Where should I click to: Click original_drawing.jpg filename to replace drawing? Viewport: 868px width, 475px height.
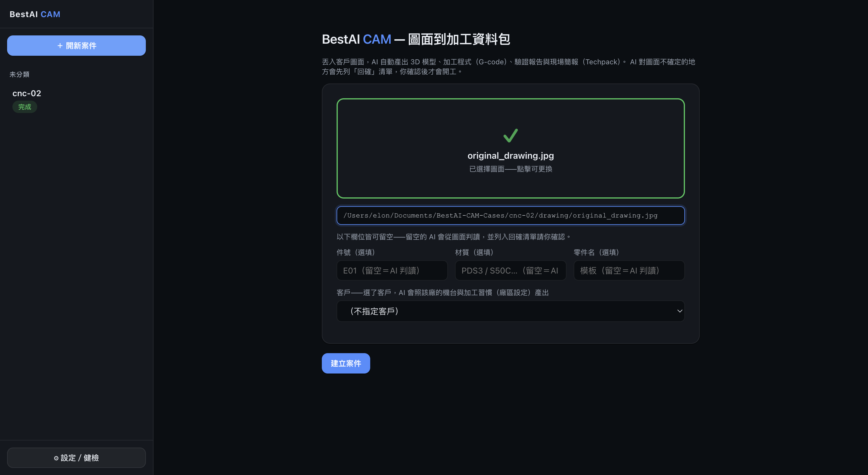click(510, 155)
